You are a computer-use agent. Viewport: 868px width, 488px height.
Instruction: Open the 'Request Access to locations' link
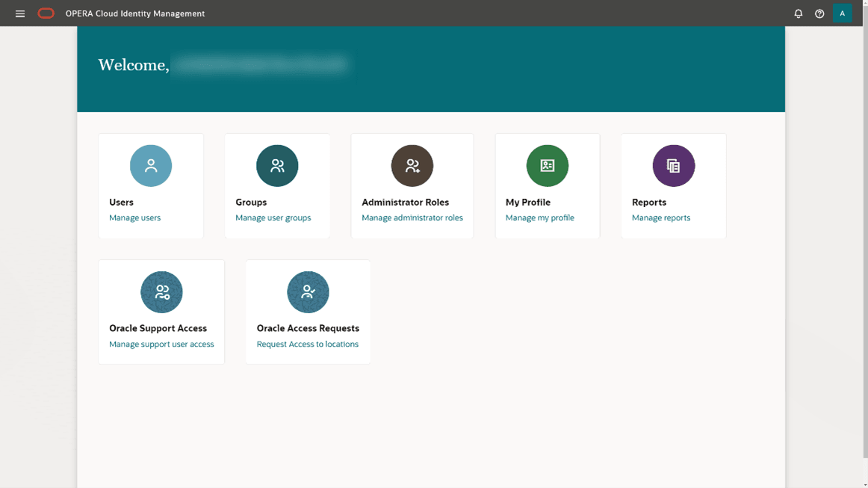[308, 344]
